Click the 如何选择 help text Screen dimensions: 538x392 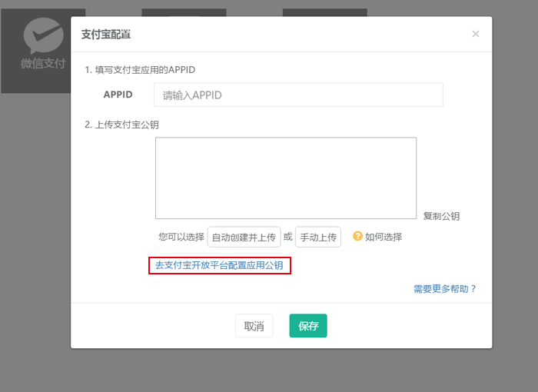pyautogui.click(x=384, y=237)
